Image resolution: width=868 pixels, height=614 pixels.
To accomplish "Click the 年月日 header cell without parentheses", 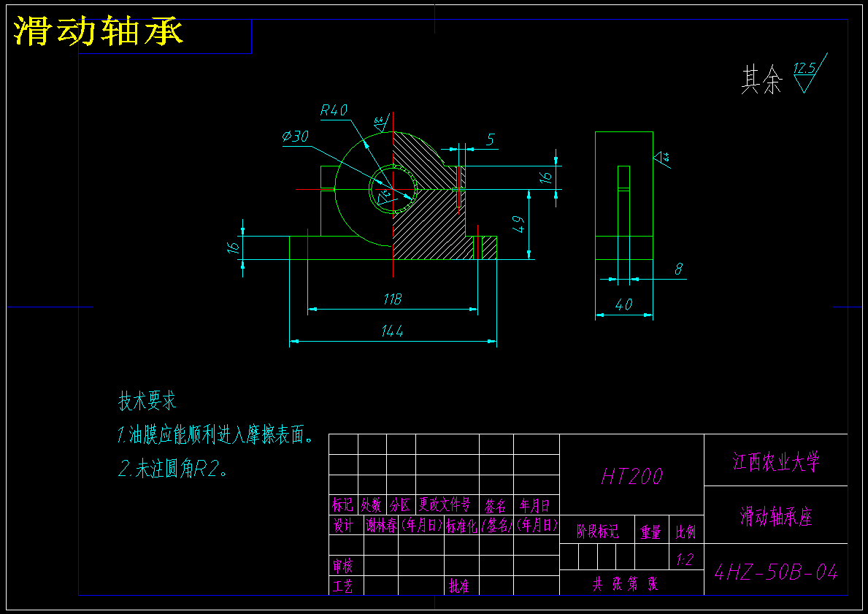I will 535,505.
